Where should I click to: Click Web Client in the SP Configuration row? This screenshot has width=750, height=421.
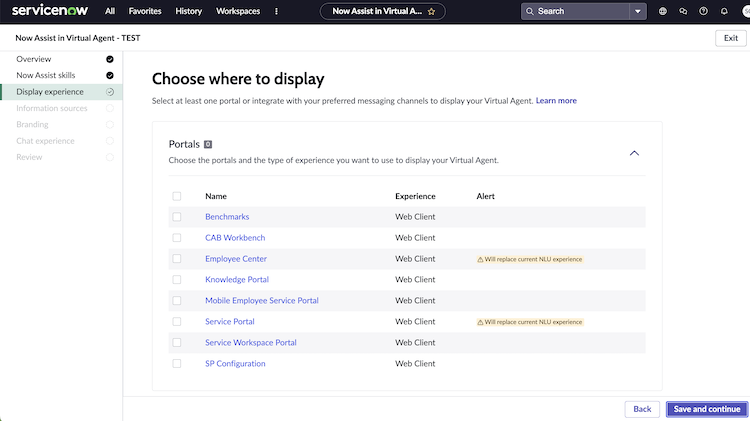click(x=415, y=364)
